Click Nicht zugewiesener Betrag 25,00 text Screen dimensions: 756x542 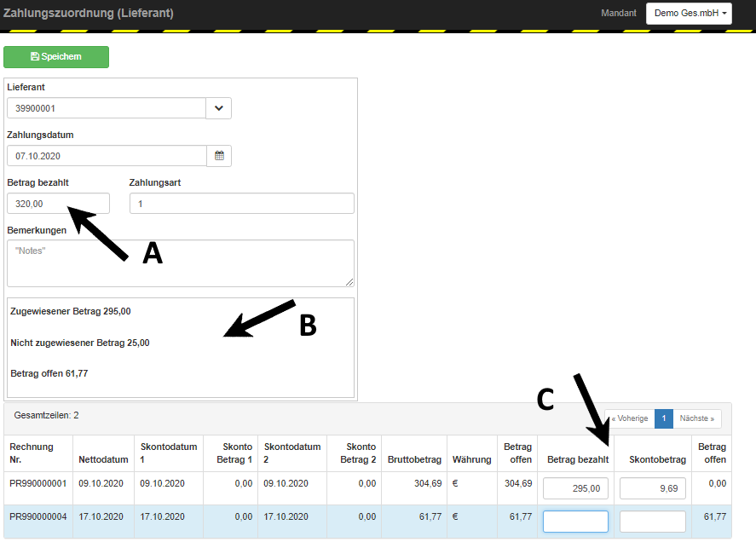[80, 343]
